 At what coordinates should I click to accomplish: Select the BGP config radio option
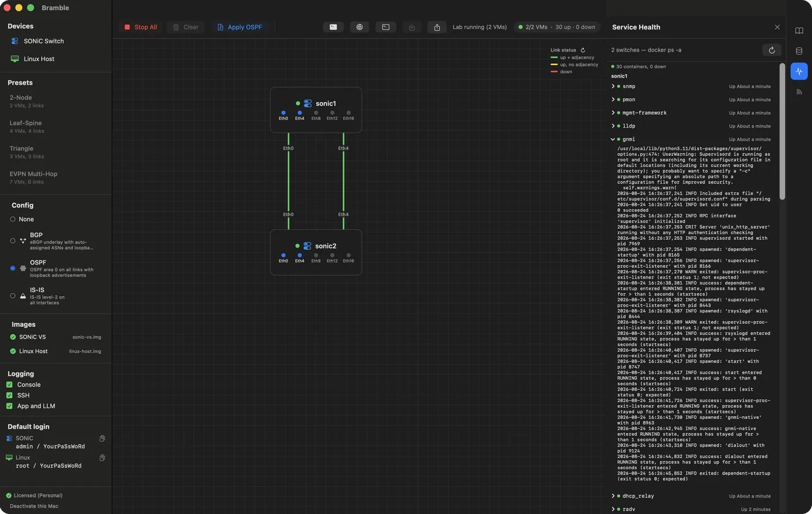tap(13, 240)
